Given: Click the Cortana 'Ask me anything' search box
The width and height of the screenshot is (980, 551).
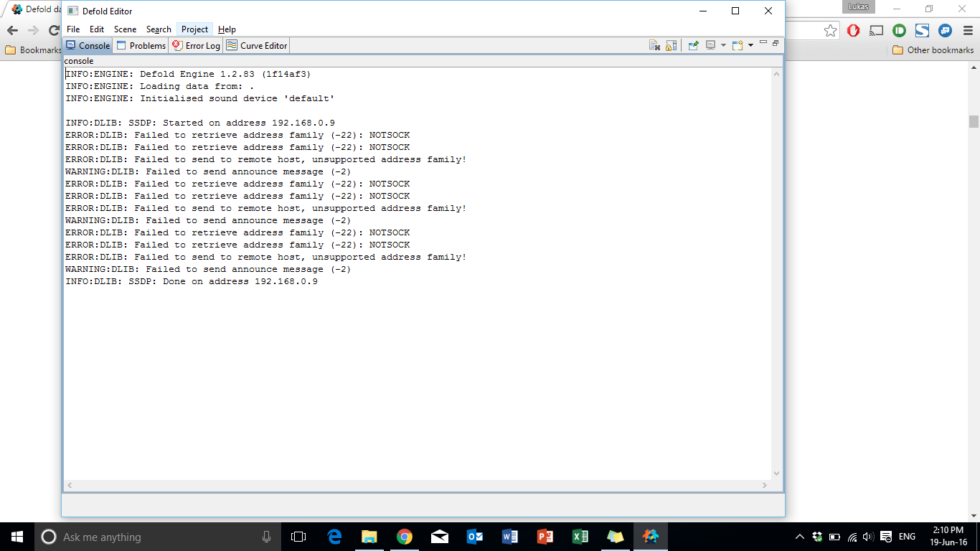Looking at the screenshot, I should tap(157, 537).
